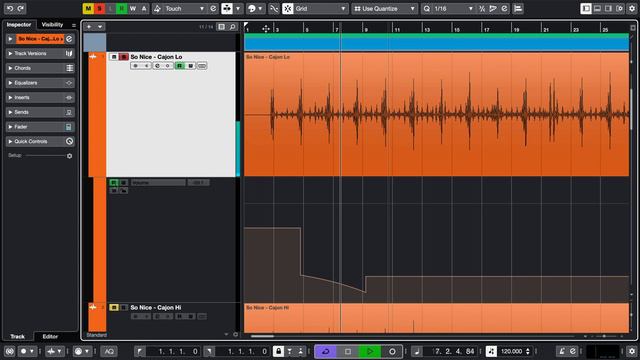This screenshot has height=360, width=640.
Task: Open the toolbar setup gear icon
Action: (x=632, y=9)
